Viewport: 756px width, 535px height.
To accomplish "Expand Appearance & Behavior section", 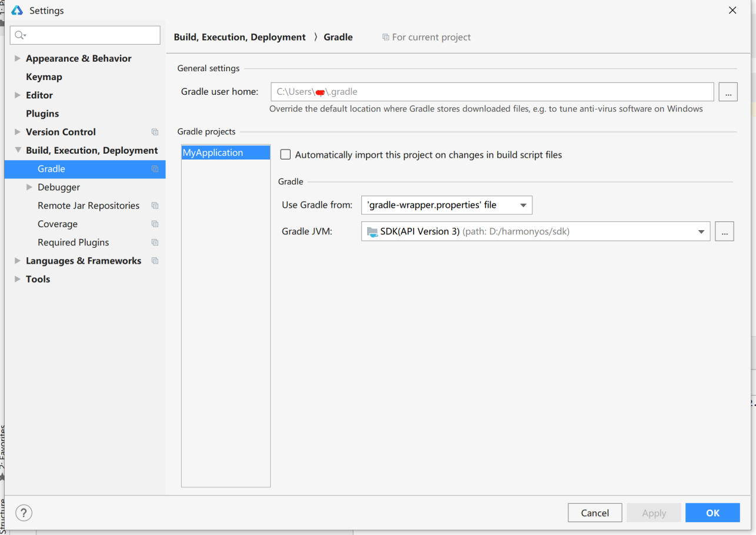I will (x=18, y=58).
